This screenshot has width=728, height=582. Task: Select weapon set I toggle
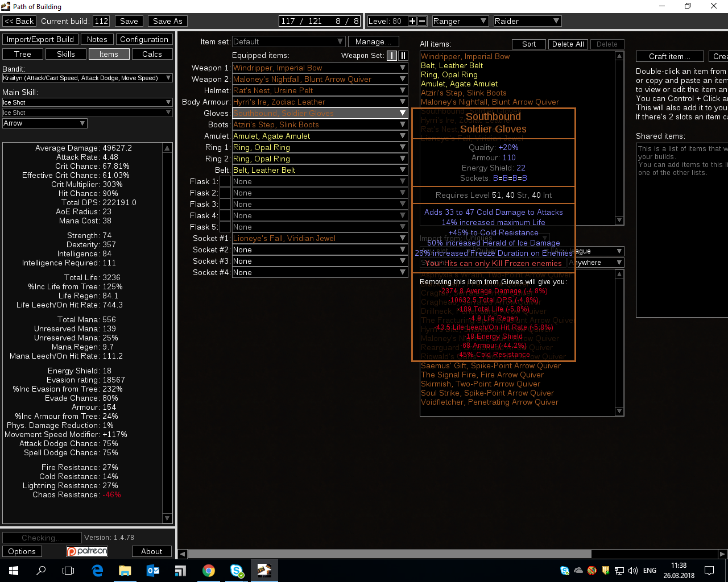point(392,55)
